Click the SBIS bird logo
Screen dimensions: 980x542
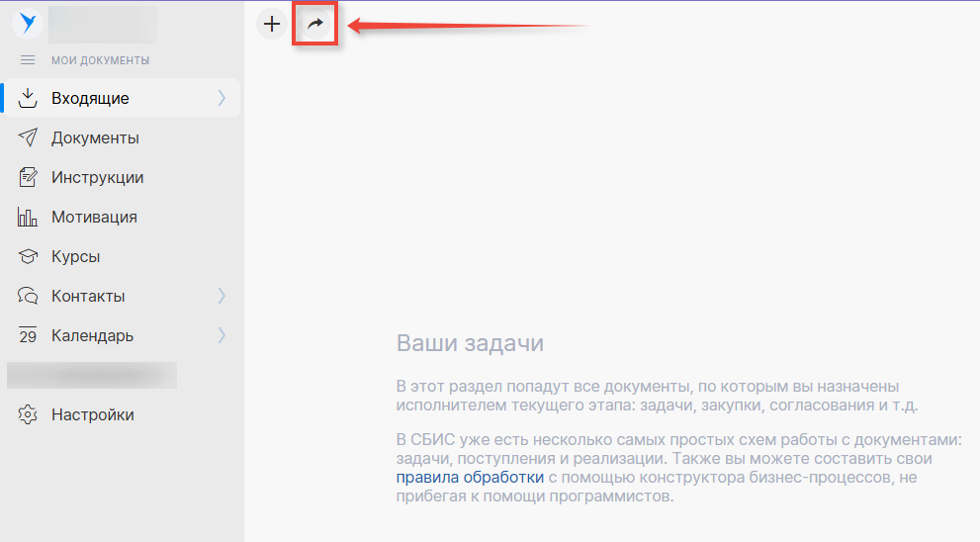coord(28,23)
